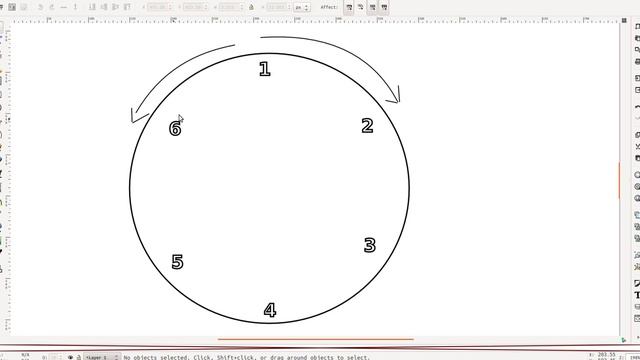Lower selection to bottom icon
The height and width of the screenshot is (360, 640).
92,7
